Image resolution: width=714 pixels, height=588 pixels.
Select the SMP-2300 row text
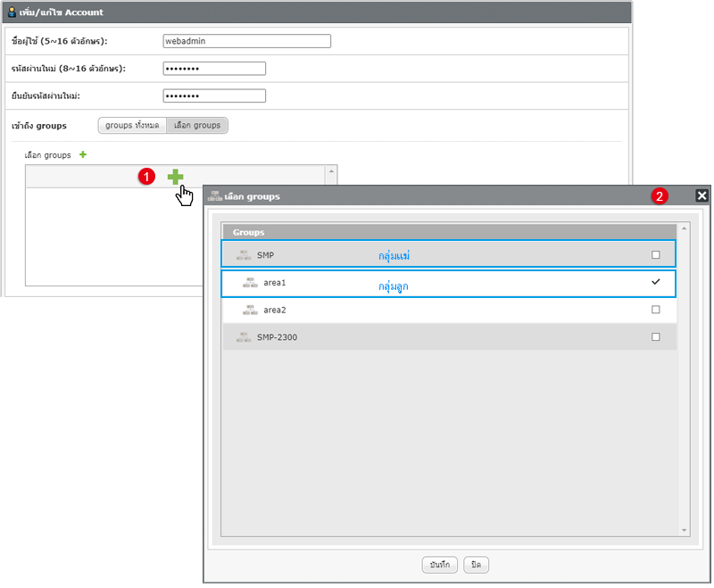coord(277,337)
